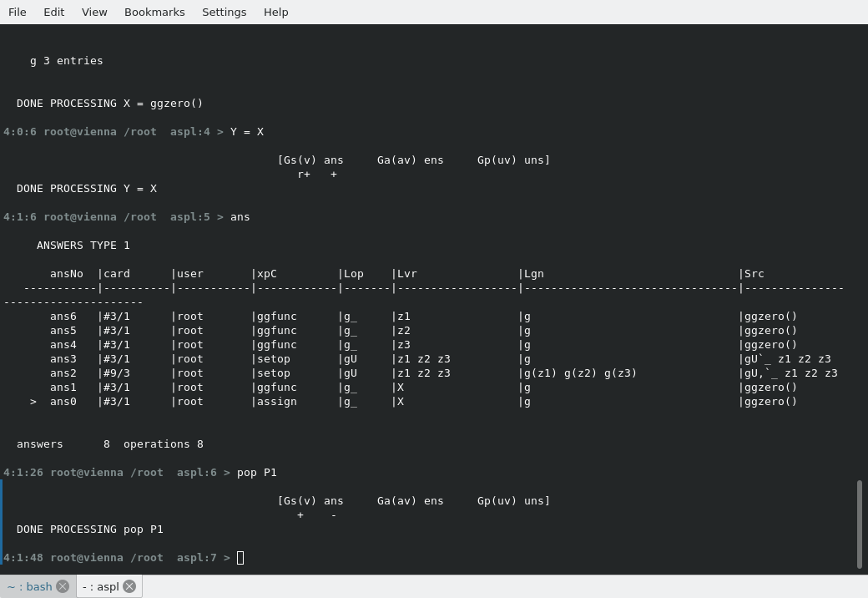Open the Help menu
The height and width of the screenshot is (598, 868).
pyautogui.click(x=275, y=12)
